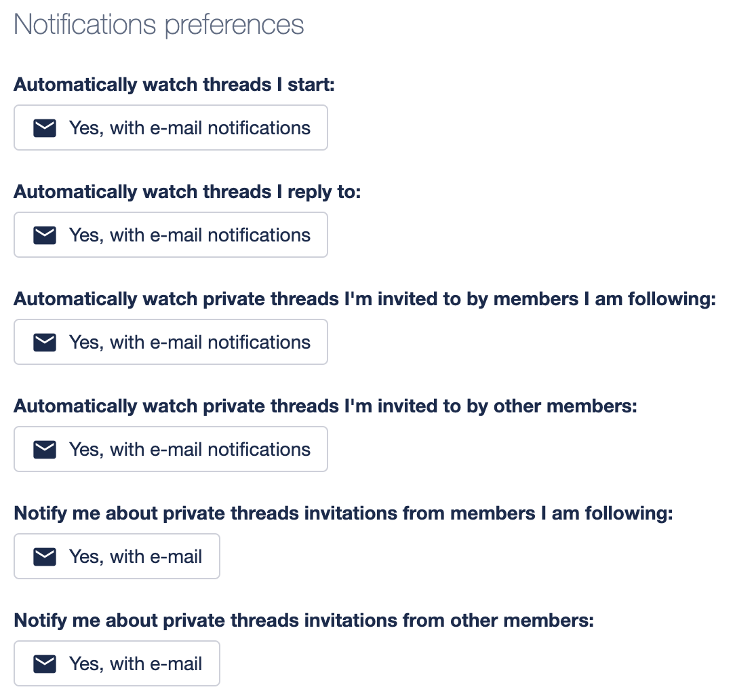Select label about private threads by members I follow
Image resolution: width=754 pixels, height=700 pixels.
365,299
